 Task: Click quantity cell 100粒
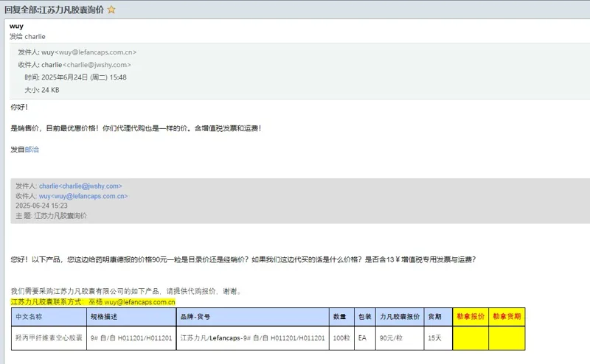[341, 337]
